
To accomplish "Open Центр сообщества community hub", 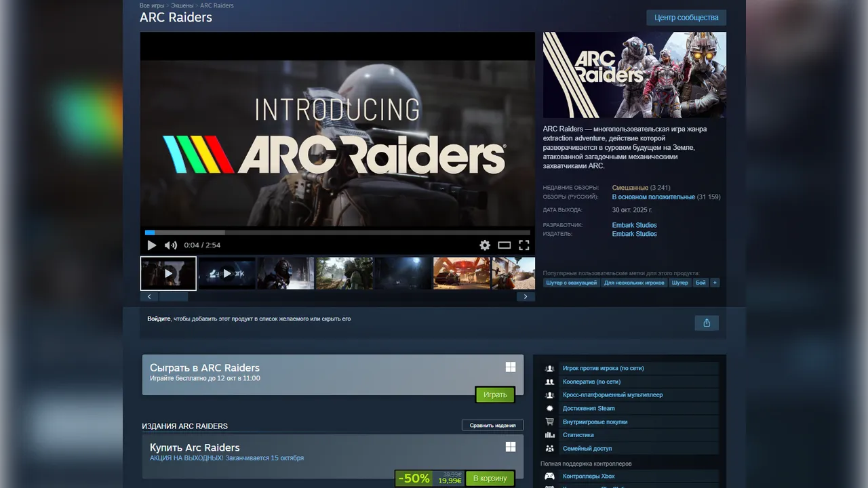I will coord(686,18).
